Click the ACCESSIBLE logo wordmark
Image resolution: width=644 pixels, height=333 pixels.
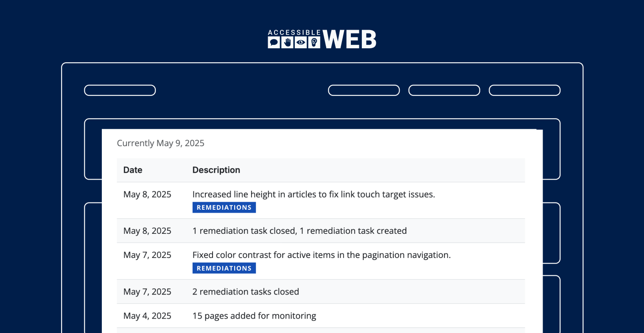pos(294,33)
